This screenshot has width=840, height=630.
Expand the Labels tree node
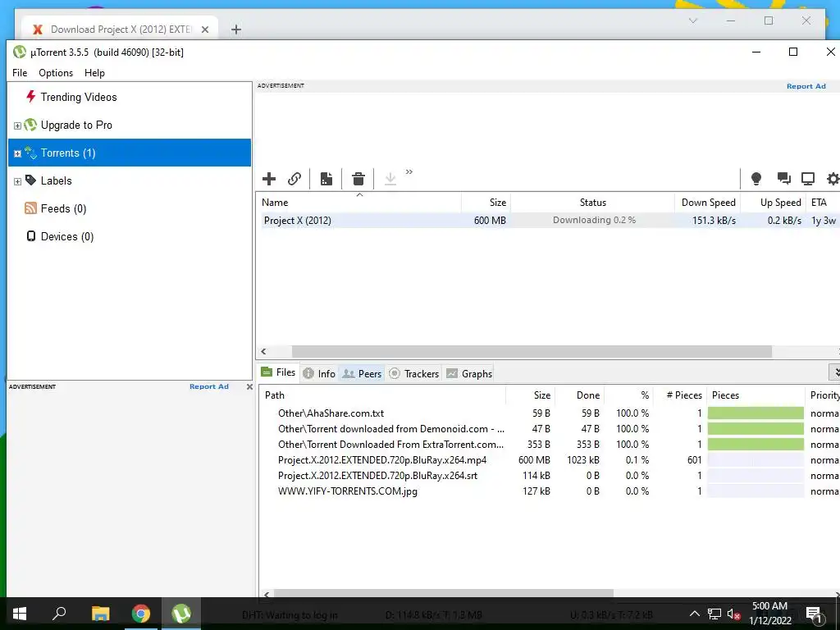coord(17,181)
